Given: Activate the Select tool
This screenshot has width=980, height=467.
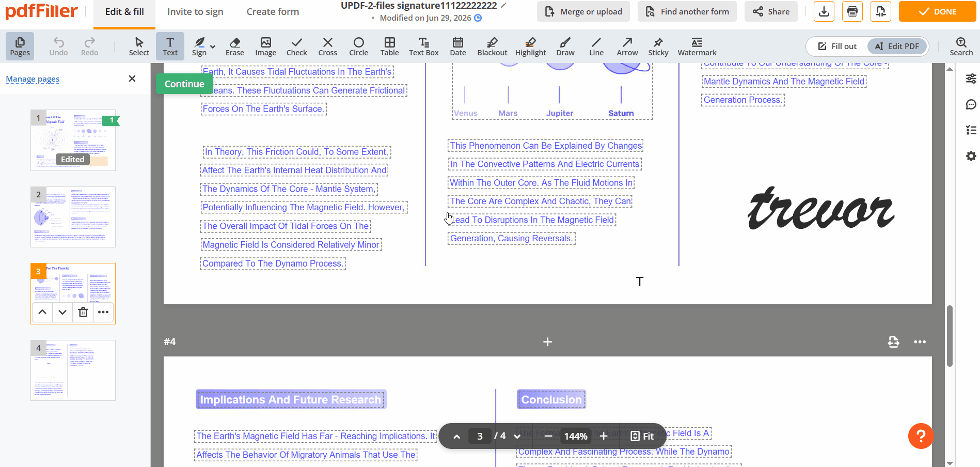Looking at the screenshot, I should [x=139, y=46].
